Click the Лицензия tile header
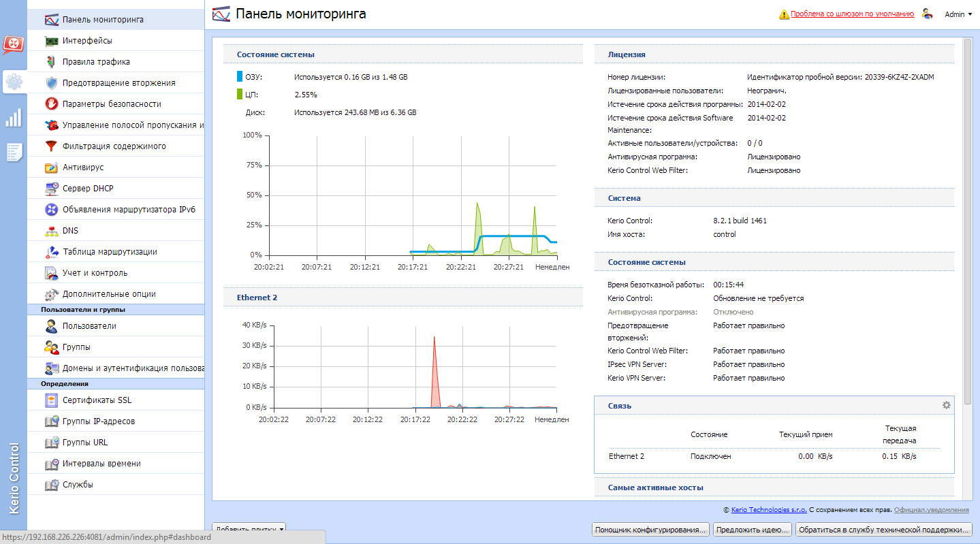Screen dimensions: 980x544 (774, 54)
